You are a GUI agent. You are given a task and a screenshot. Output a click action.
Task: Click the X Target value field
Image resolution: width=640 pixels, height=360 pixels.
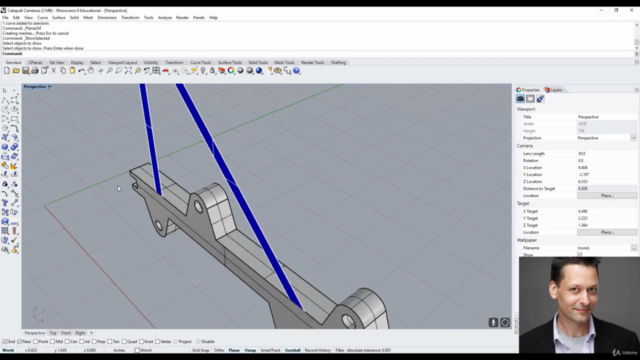(x=607, y=211)
